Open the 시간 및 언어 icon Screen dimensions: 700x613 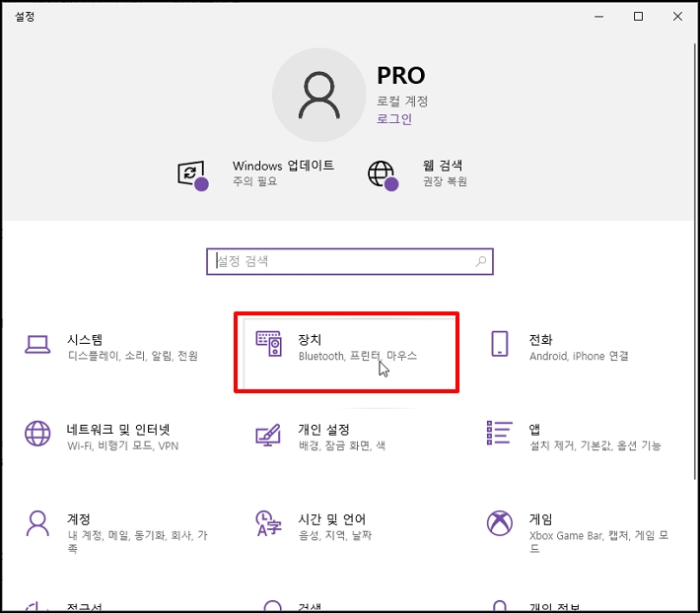point(268,523)
